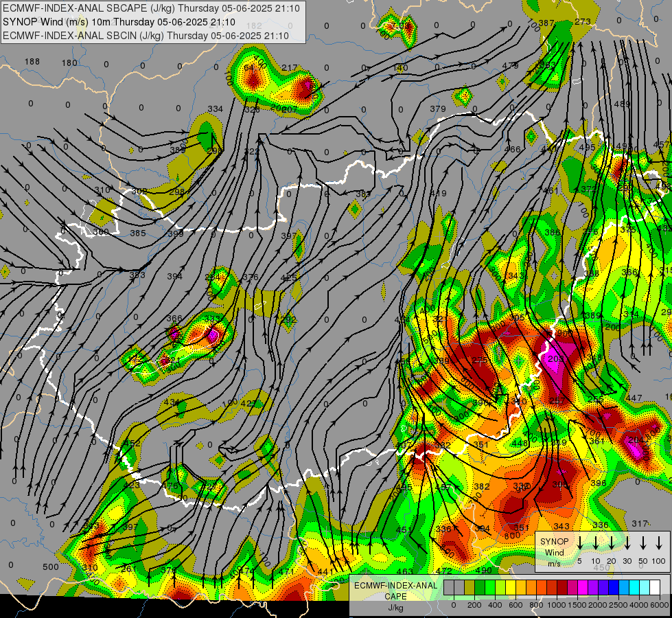
Task: Click the '200' tick label in the CAPE legend
Action: click(x=474, y=605)
